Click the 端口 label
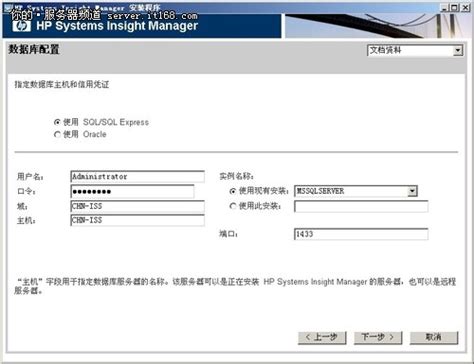 pyautogui.click(x=228, y=234)
